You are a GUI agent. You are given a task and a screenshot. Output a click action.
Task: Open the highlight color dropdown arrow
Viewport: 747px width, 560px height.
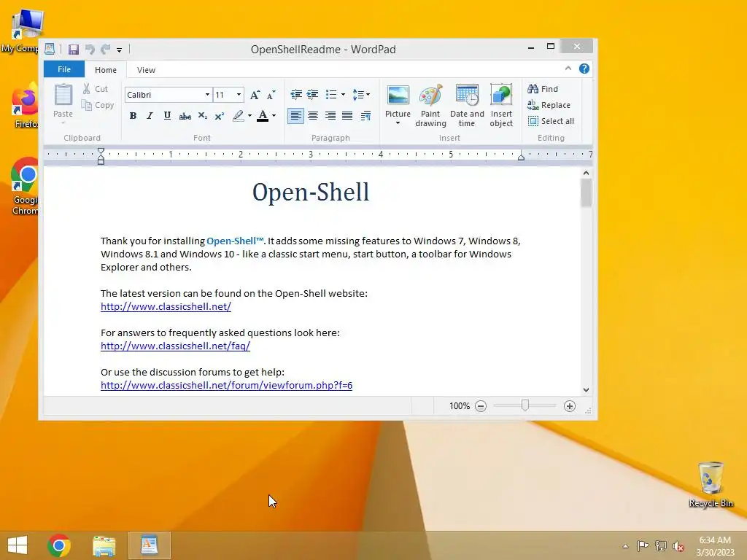[249, 116]
